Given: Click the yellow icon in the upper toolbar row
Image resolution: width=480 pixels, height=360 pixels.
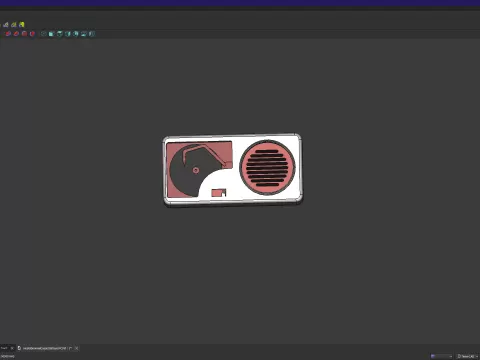Looking at the screenshot, I should (22, 25).
